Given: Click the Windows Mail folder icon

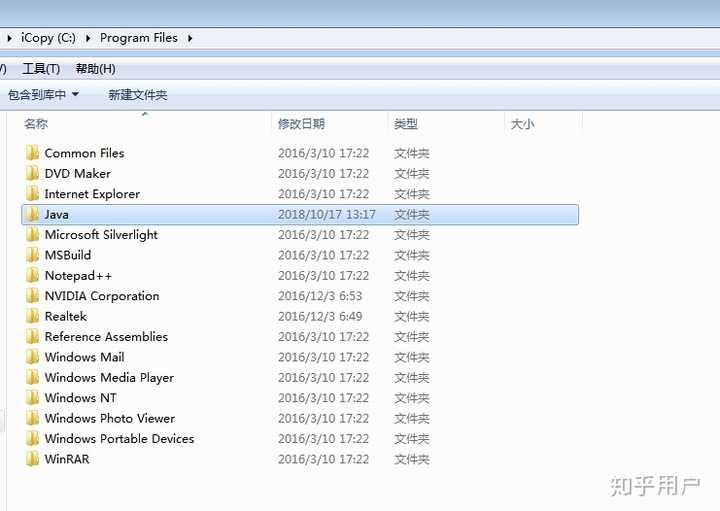Looking at the screenshot, I should 32,357.
